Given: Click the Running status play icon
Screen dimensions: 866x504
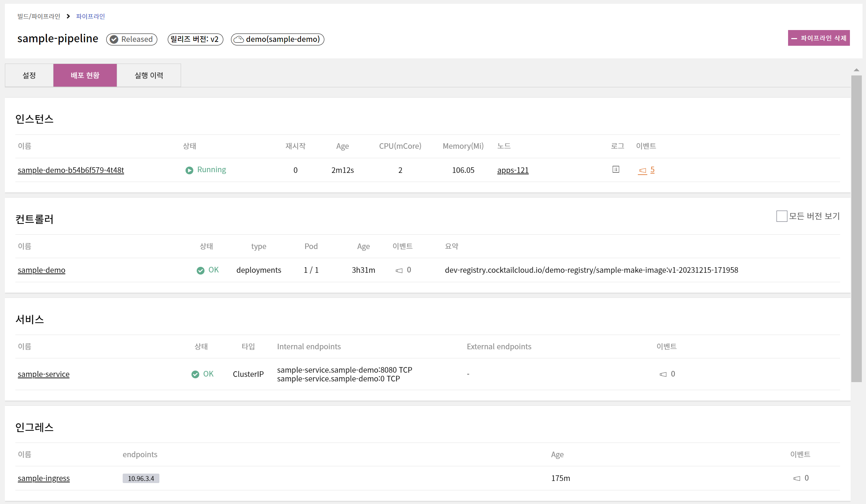Looking at the screenshot, I should pyautogui.click(x=189, y=170).
